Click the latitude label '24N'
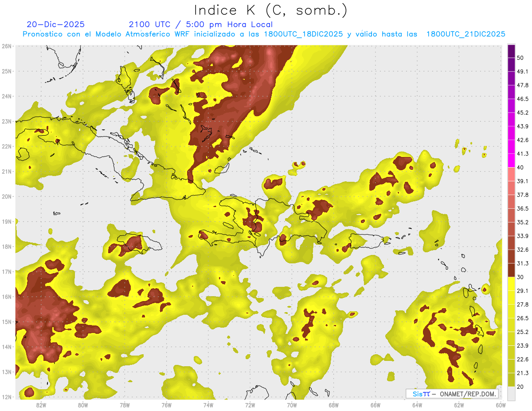The image size is (532, 411). tap(7, 96)
